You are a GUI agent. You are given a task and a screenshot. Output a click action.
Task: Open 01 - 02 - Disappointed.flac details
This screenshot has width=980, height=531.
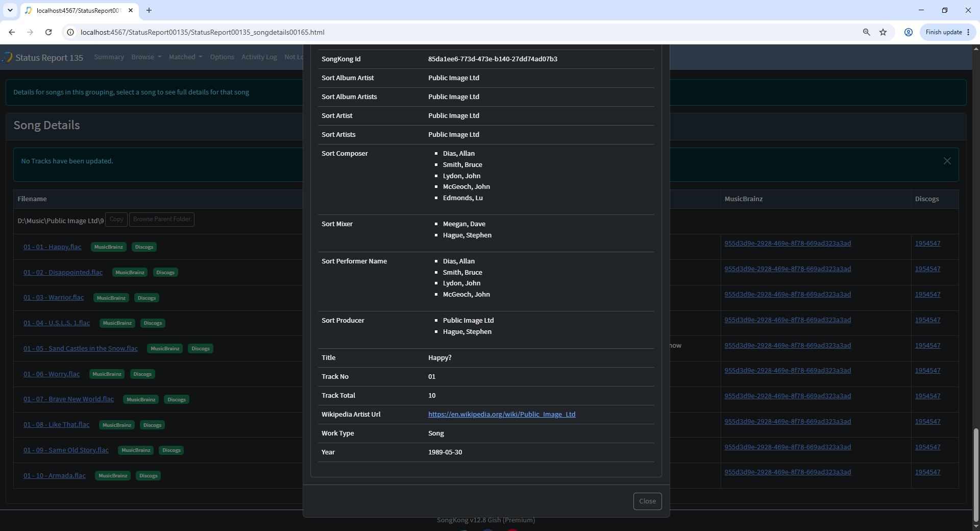click(x=63, y=273)
